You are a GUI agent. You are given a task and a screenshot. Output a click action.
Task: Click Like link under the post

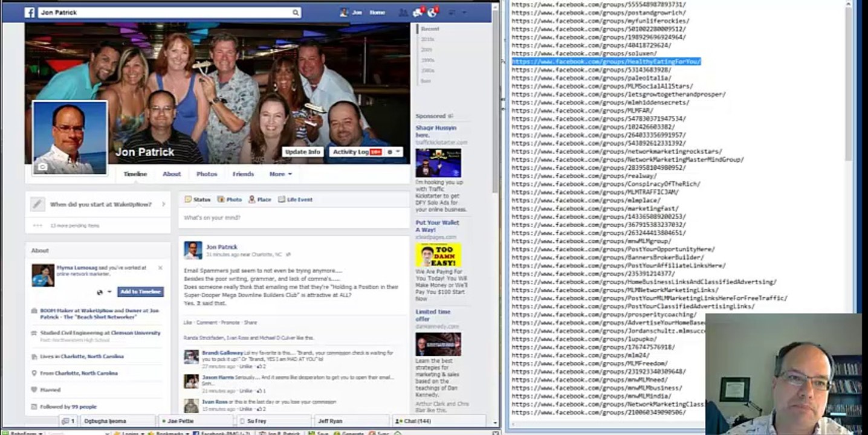pos(187,323)
